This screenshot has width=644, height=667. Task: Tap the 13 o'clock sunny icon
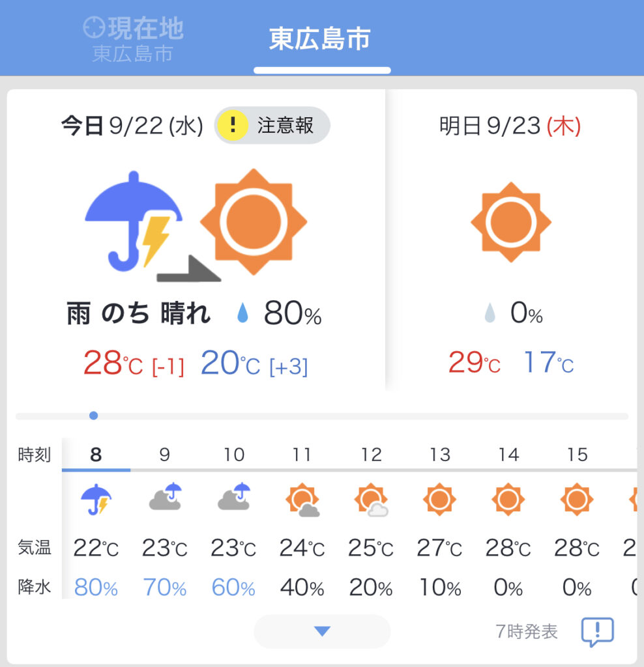[439, 500]
